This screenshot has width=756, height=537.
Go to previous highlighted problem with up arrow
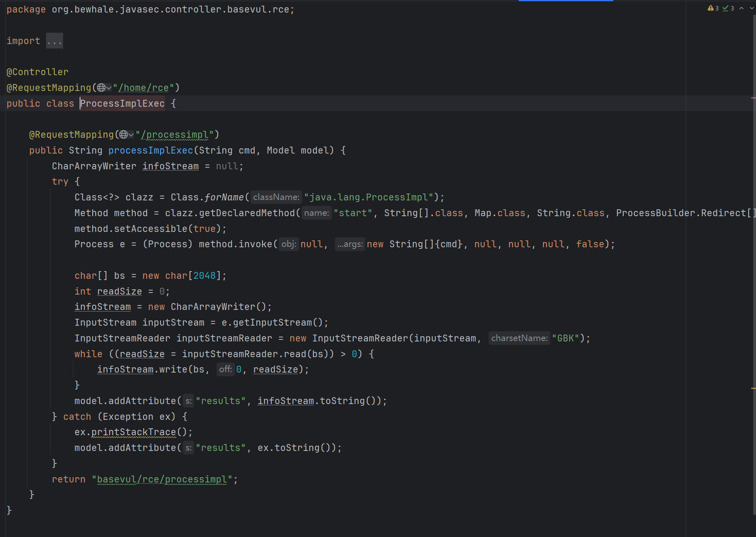741,8
